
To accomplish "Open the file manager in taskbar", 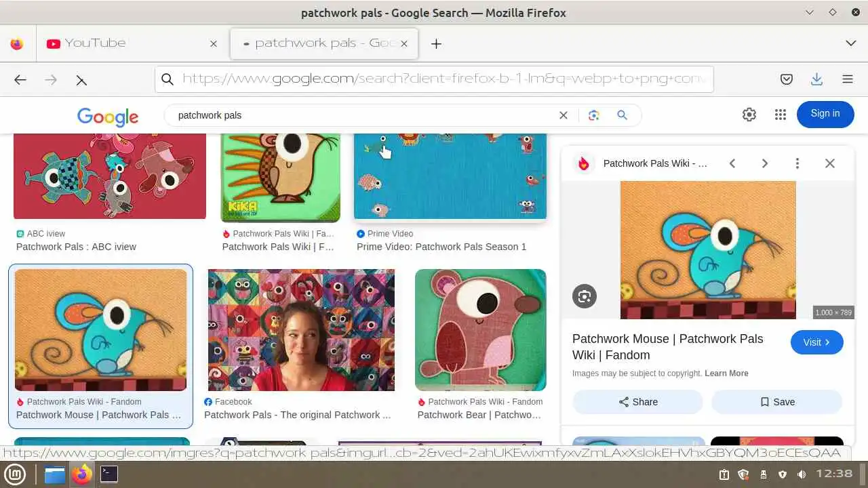I will pyautogui.click(x=55, y=474).
